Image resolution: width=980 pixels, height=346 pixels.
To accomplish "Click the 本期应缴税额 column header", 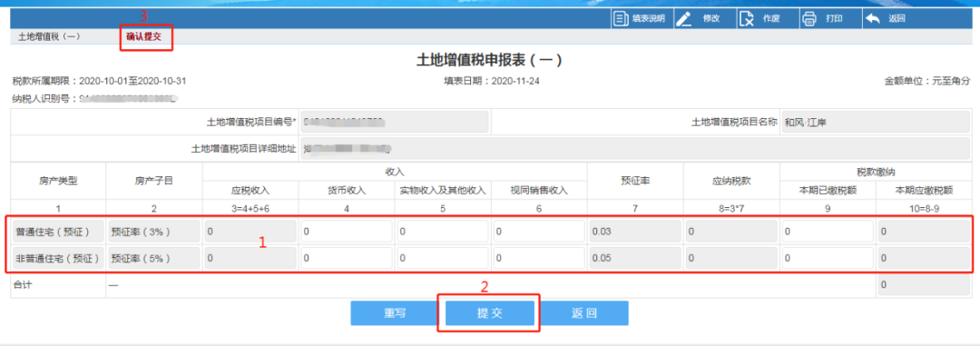I will (924, 191).
